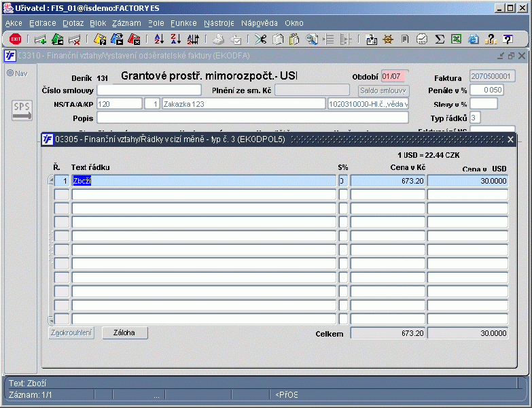Click the delete record icon with red X

(74, 39)
